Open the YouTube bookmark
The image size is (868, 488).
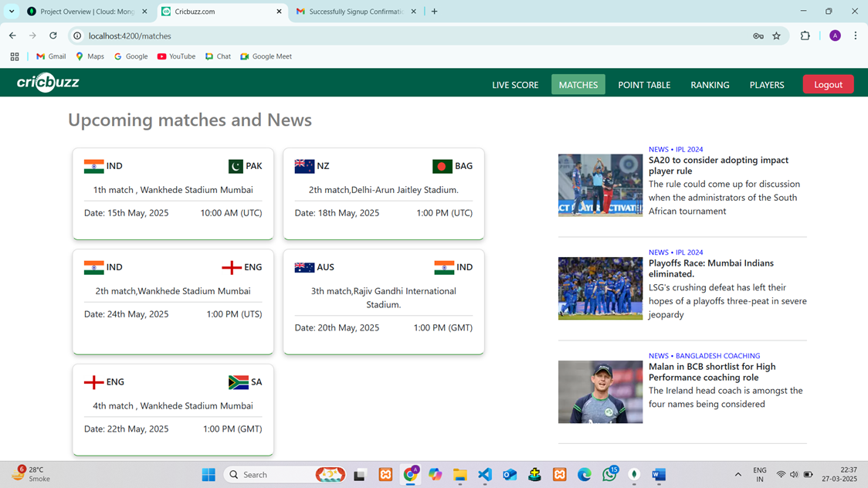tap(176, 56)
